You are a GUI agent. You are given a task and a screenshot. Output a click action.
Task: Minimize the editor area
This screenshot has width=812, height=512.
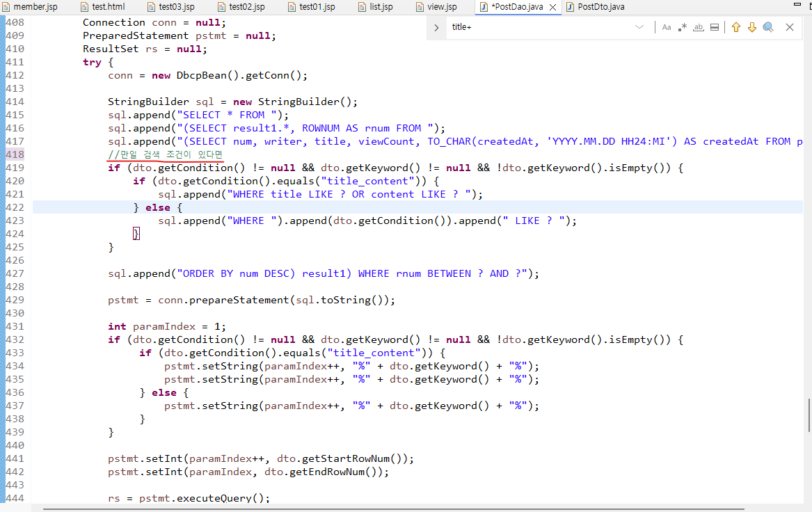pos(797,4)
